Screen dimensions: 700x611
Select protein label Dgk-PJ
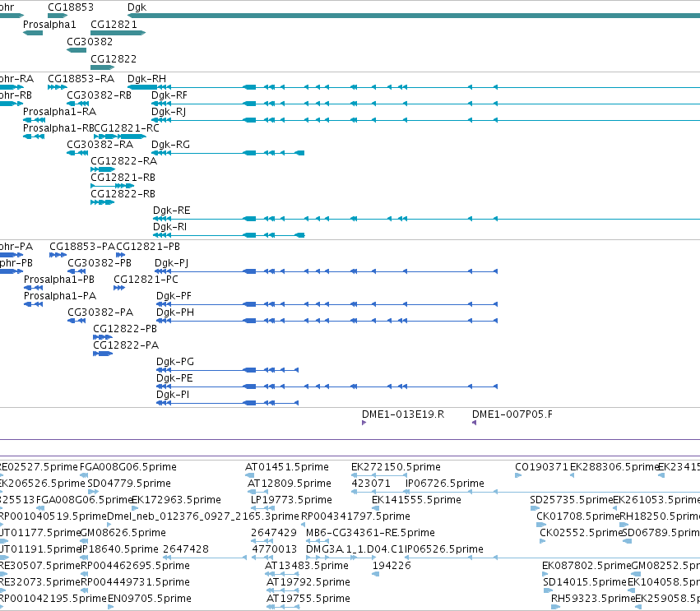coord(171,263)
